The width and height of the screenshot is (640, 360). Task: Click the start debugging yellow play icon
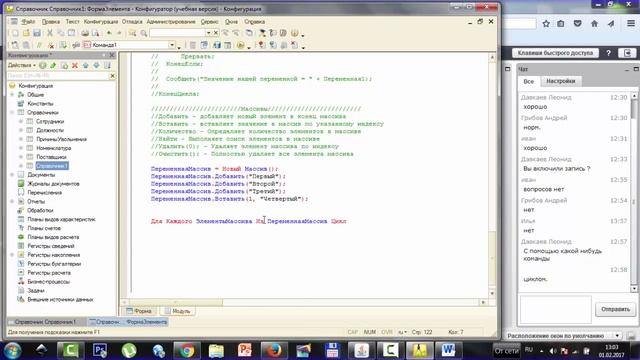click(240, 45)
